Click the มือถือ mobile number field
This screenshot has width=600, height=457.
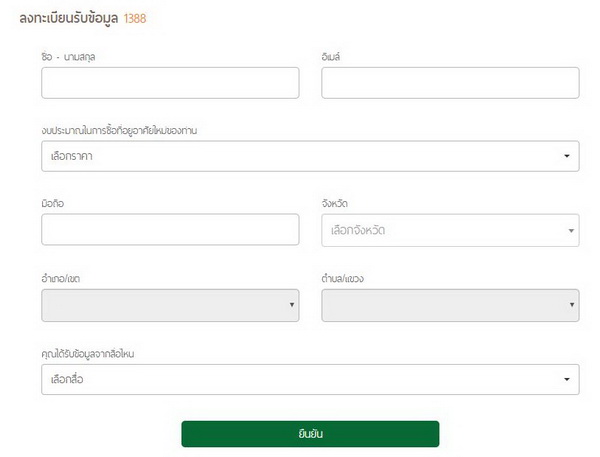[x=170, y=230]
